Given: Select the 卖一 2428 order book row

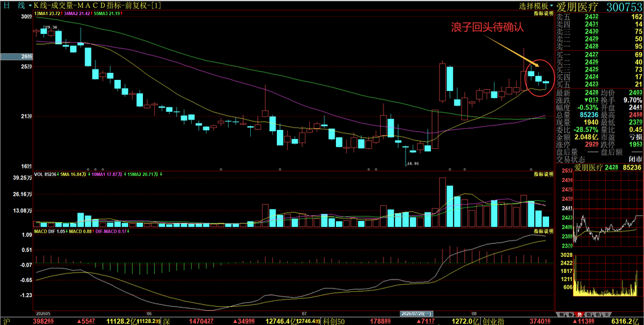Looking at the screenshot, I should [x=599, y=46].
